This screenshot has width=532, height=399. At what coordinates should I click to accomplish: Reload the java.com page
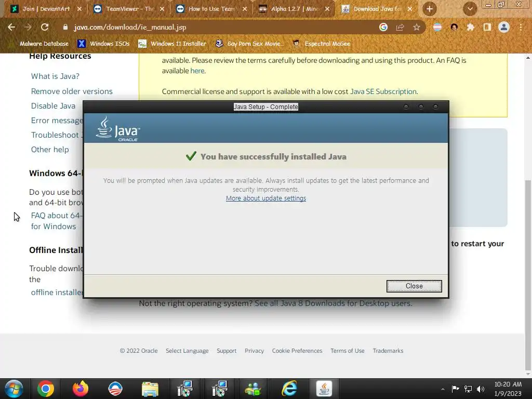pyautogui.click(x=45, y=27)
